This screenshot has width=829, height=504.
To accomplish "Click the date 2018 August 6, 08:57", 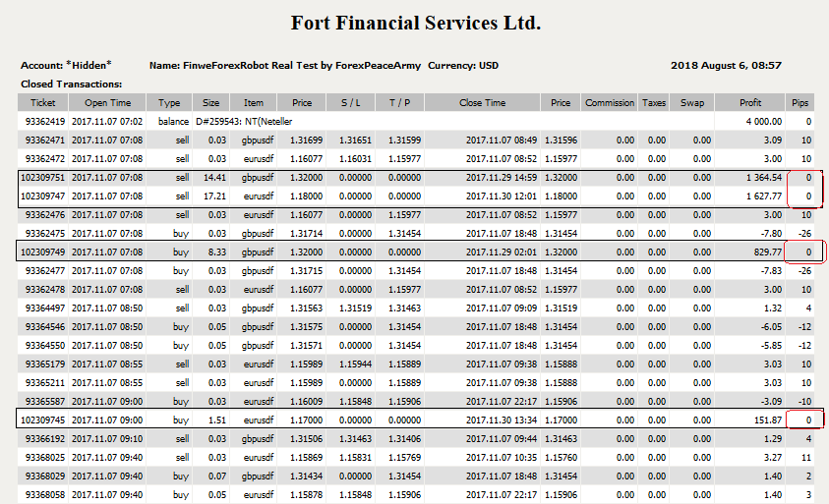I will 726,66.
